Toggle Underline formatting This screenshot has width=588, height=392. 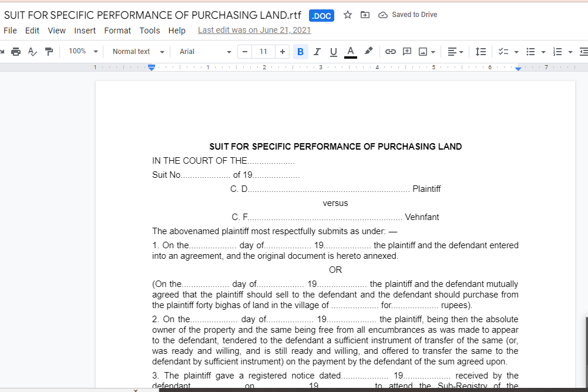click(334, 52)
